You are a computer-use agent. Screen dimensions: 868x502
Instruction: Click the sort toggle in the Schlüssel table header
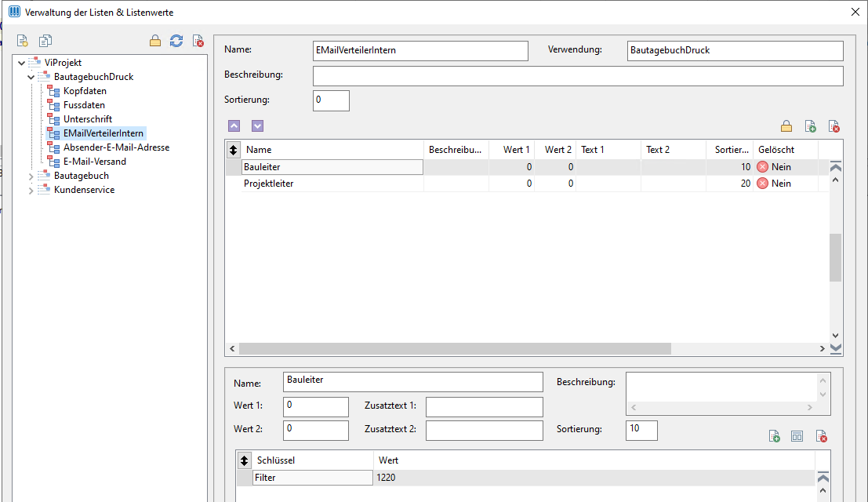[x=244, y=460]
